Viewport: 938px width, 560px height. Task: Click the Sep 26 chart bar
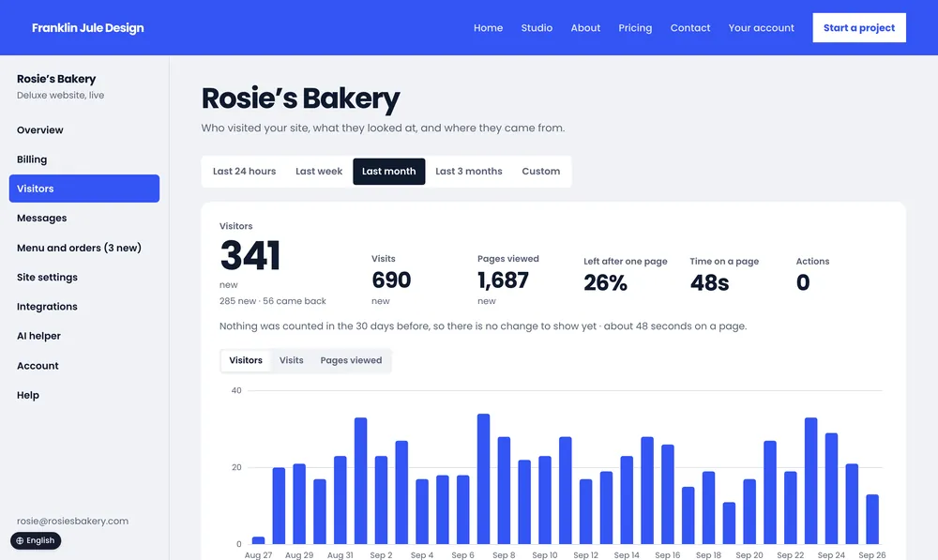[x=872, y=520]
